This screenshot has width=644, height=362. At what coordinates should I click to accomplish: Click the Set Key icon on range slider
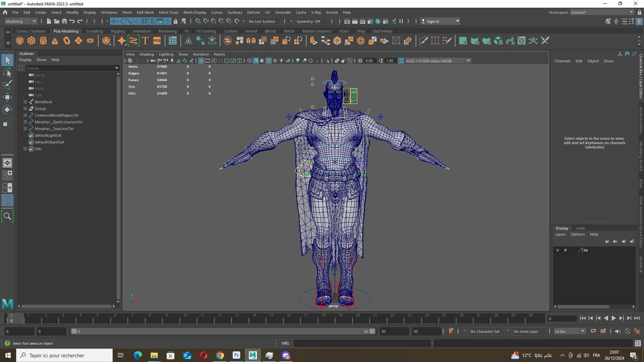click(451, 331)
